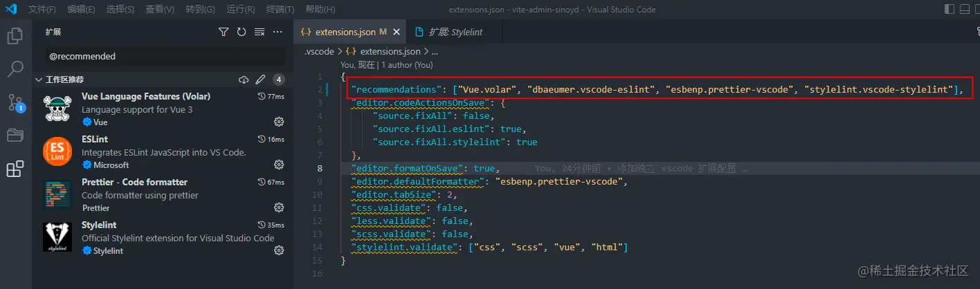Viewport: 980px width, 289px height.
Task: Open the Extensions view in activity bar
Action: (x=15, y=168)
